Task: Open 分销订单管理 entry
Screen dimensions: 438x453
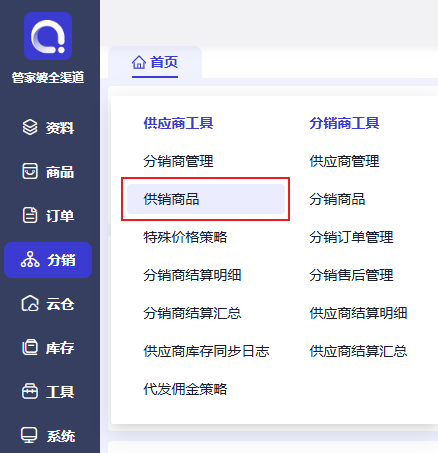Action: pyautogui.click(x=351, y=237)
